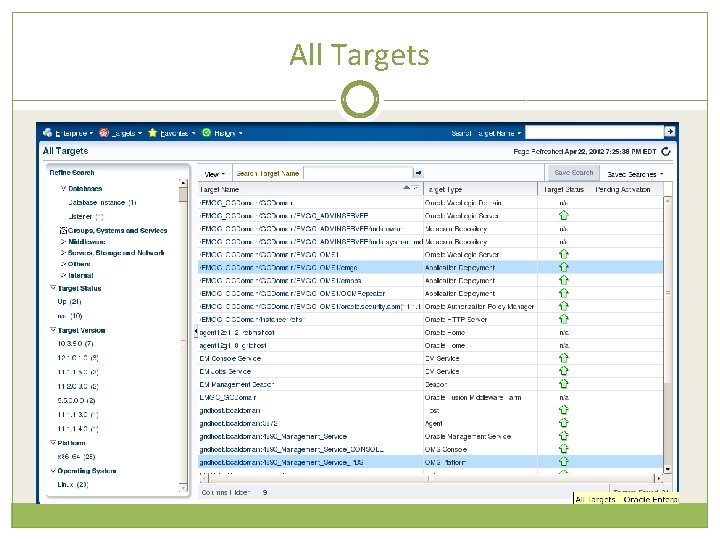This screenshot has height=540, width=720.
Task: Select the Management_Service_PBS OMS Platform row
Action: pos(430,462)
